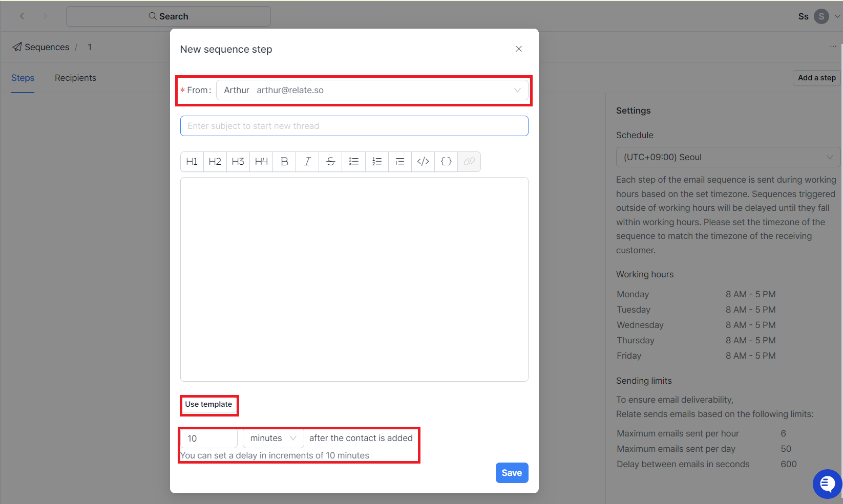Click 'after the contact is added' text
This screenshot has width=843, height=504.
(x=361, y=438)
